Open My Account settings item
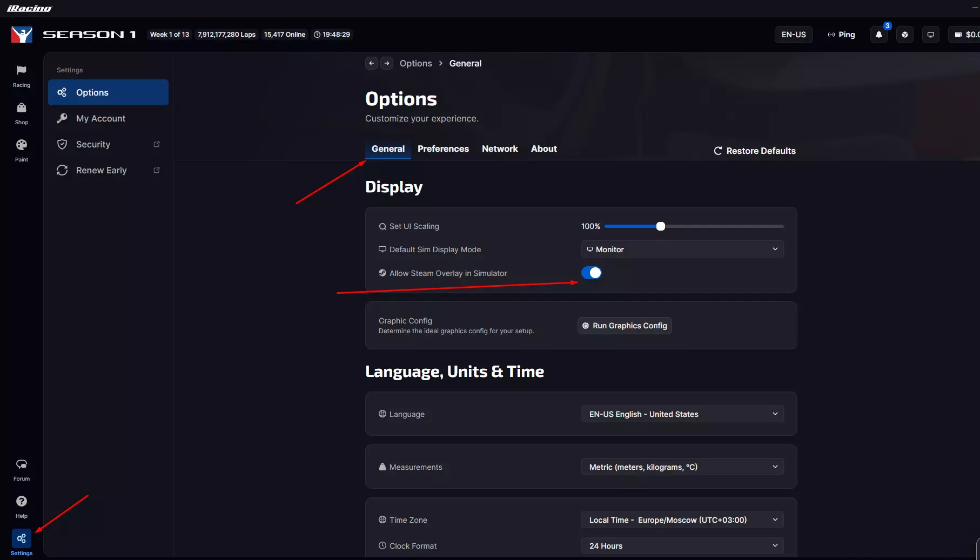 click(x=100, y=119)
